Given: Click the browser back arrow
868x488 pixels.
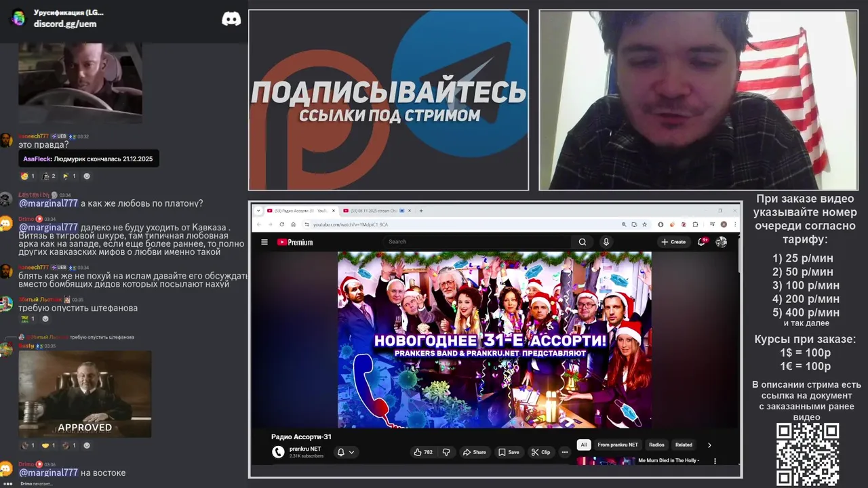Looking at the screenshot, I should click(x=258, y=224).
